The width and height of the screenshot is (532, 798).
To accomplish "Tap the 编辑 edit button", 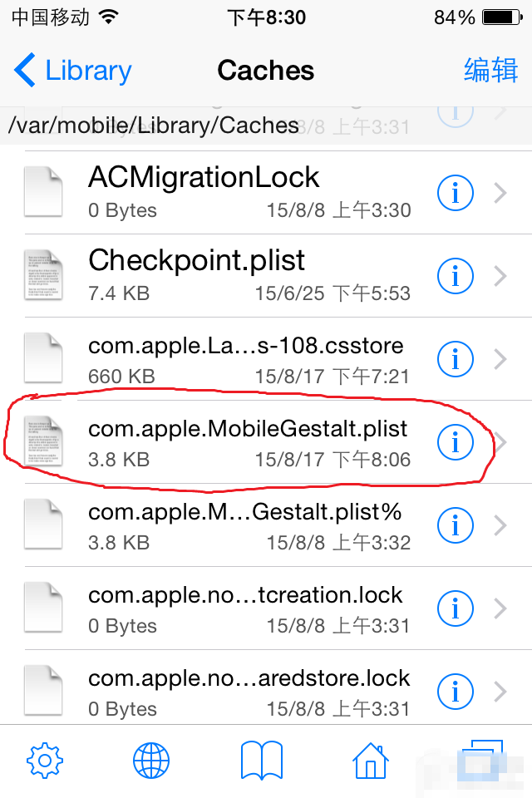I will 490,71.
